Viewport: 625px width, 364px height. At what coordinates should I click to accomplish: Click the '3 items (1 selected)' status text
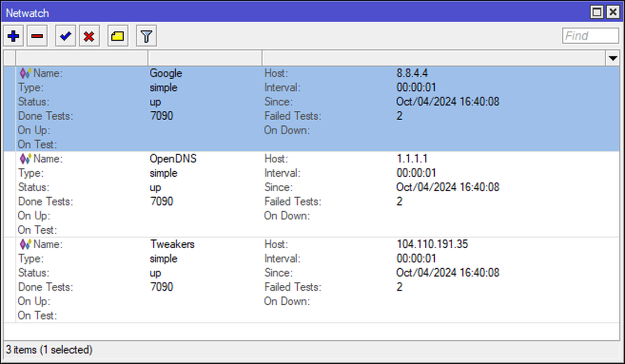(49, 350)
